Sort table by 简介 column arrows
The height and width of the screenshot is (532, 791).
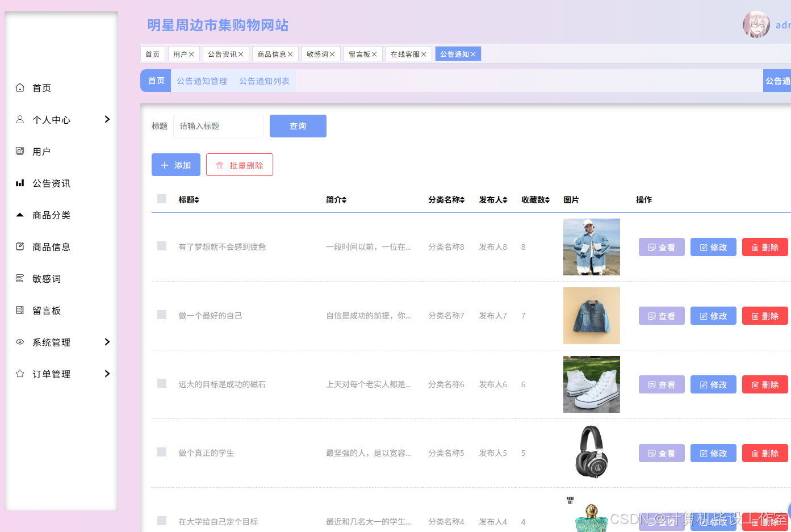[x=344, y=200]
